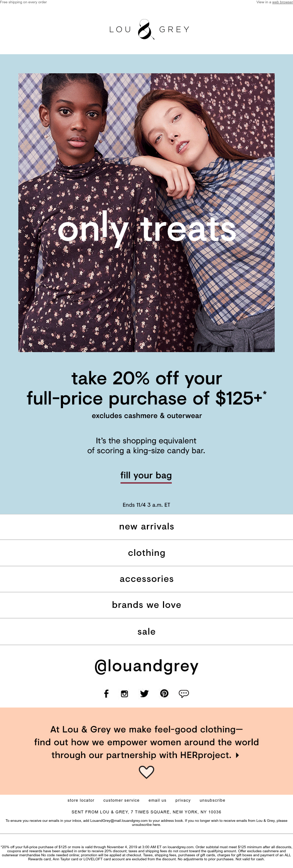Browse brands we love section
293x868 pixels.
point(146,605)
